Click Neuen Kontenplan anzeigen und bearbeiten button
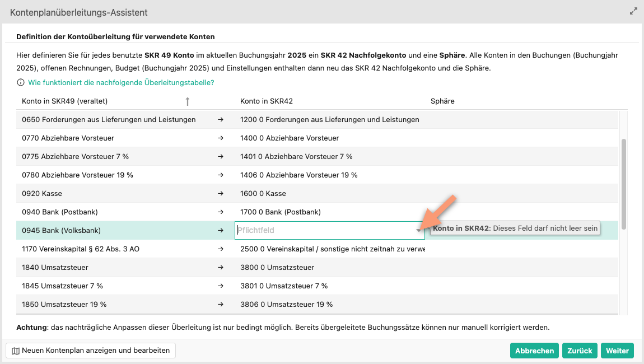Screen dimensions: 644x364 91,351
